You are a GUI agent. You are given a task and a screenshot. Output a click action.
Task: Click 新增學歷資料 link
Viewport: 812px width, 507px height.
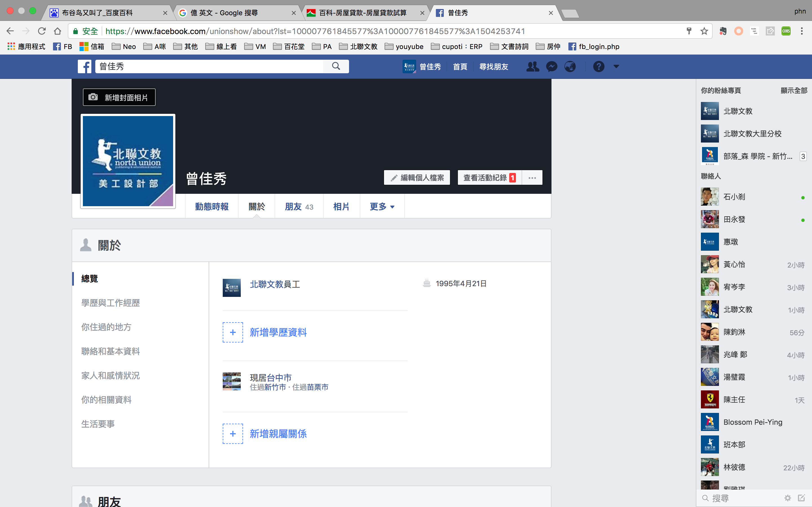pyautogui.click(x=278, y=332)
